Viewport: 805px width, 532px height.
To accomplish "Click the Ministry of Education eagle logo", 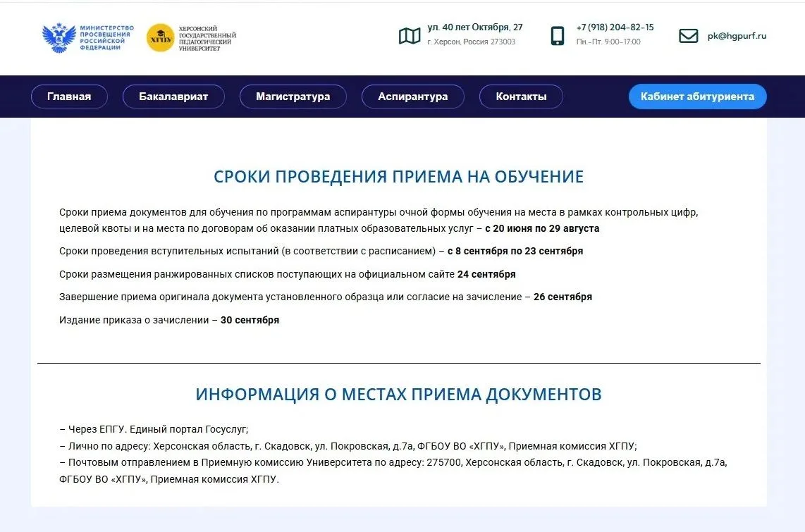I will coord(59,37).
